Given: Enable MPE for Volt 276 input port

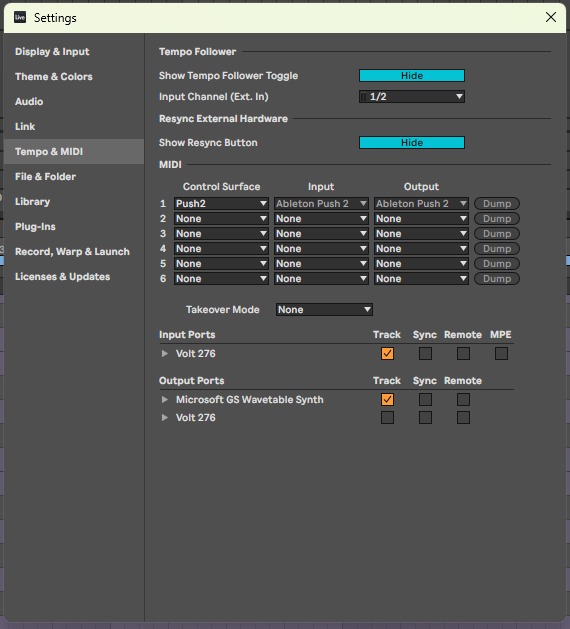Looking at the screenshot, I should coord(501,353).
